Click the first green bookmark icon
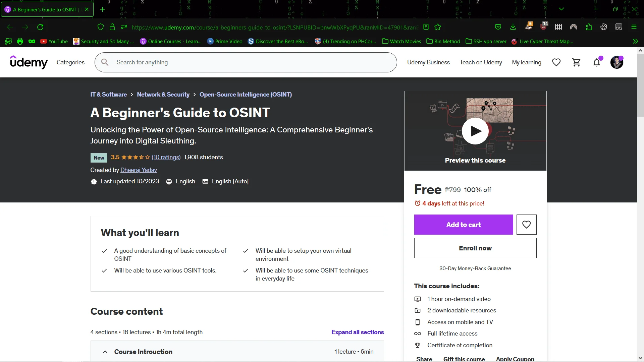 click(8, 42)
